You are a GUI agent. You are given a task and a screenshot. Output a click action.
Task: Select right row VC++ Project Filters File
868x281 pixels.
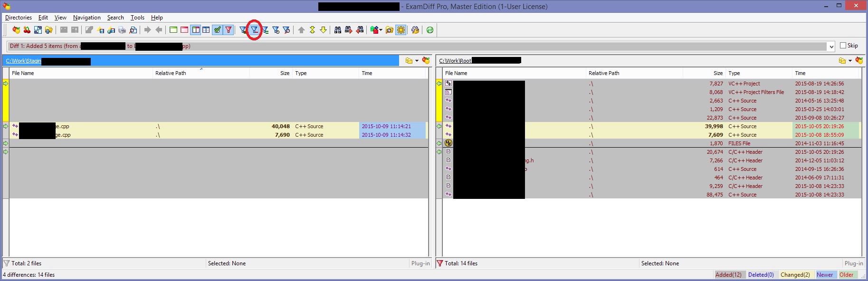click(652, 92)
